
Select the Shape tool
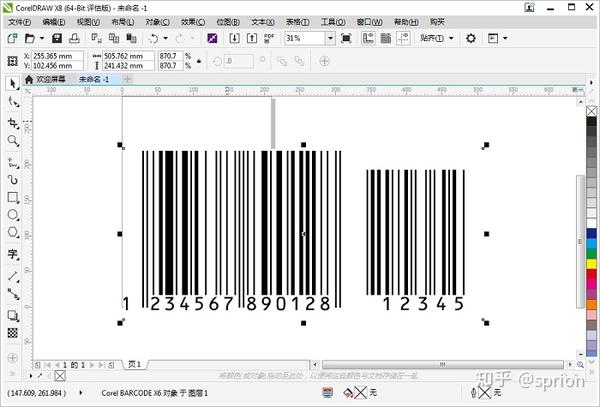(x=13, y=102)
